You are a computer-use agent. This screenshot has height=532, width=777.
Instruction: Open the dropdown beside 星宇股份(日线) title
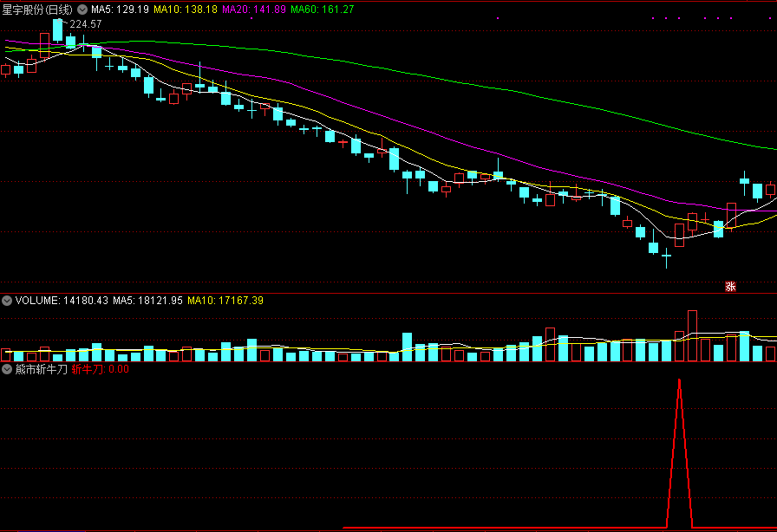tap(82, 10)
